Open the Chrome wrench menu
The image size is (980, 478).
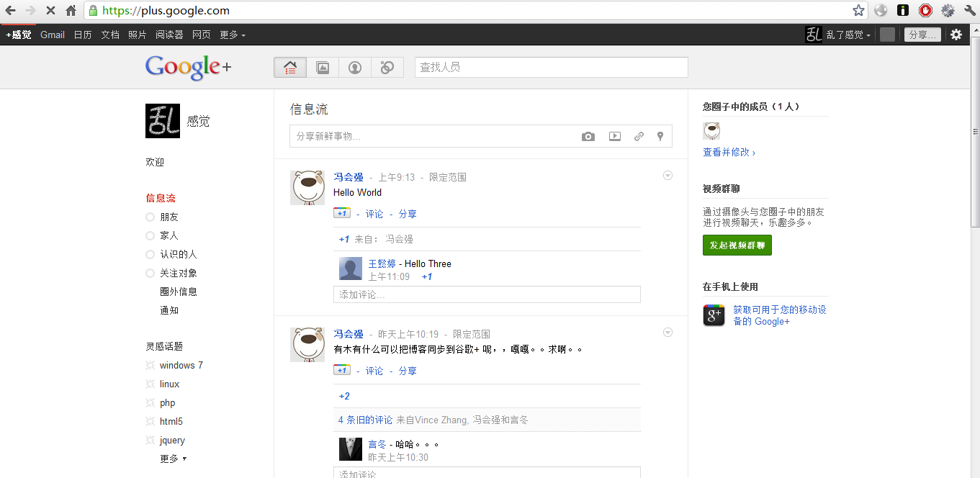click(968, 11)
